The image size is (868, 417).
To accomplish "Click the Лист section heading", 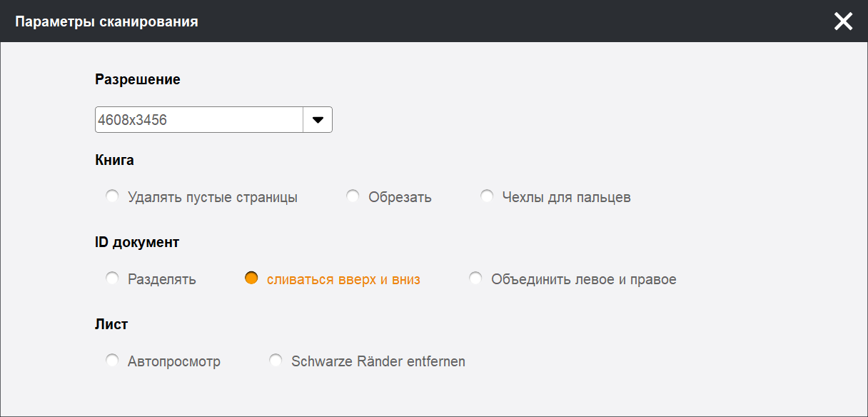I will pos(111,324).
